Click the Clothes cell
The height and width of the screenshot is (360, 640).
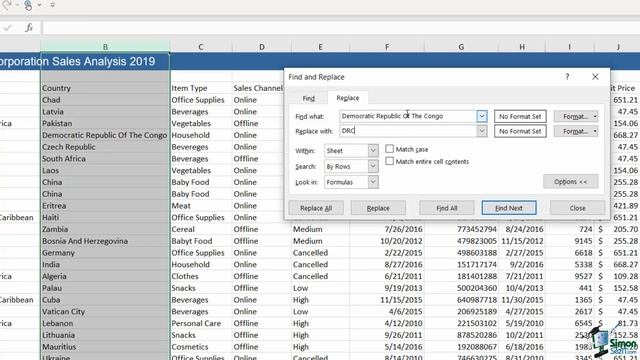[201, 276]
